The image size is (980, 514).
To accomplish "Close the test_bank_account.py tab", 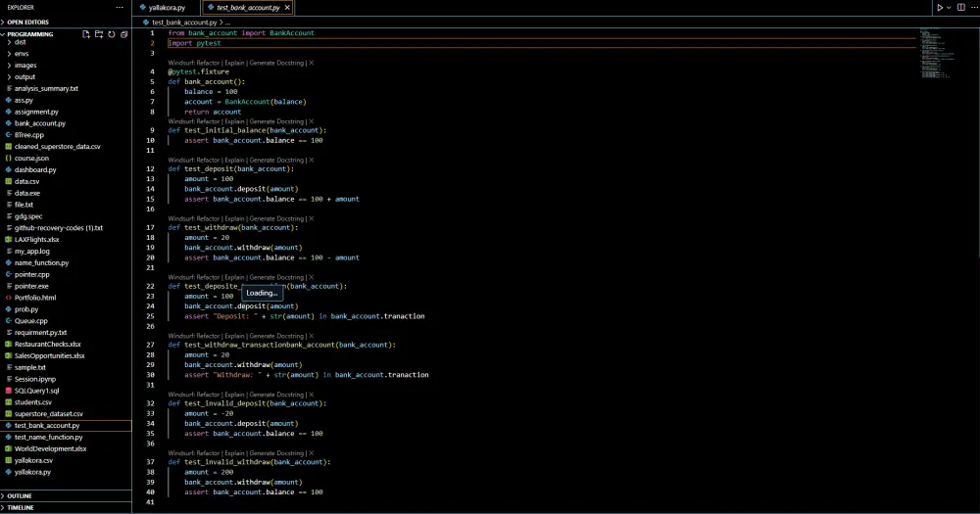I will point(287,8).
